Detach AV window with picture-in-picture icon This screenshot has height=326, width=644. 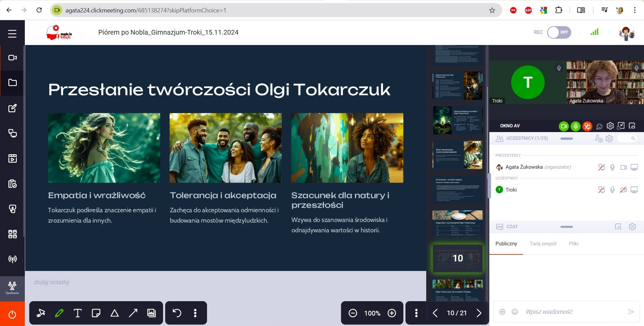click(x=632, y=126)
